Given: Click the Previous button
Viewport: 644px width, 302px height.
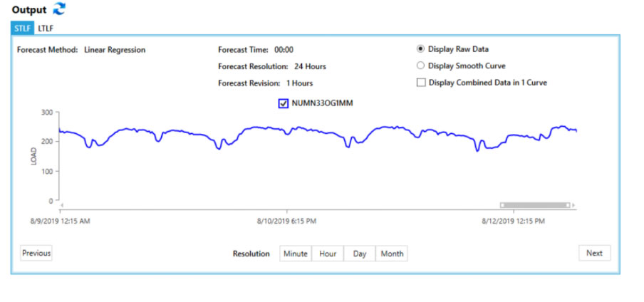Looking at the screenshot, I should point(36,253).
